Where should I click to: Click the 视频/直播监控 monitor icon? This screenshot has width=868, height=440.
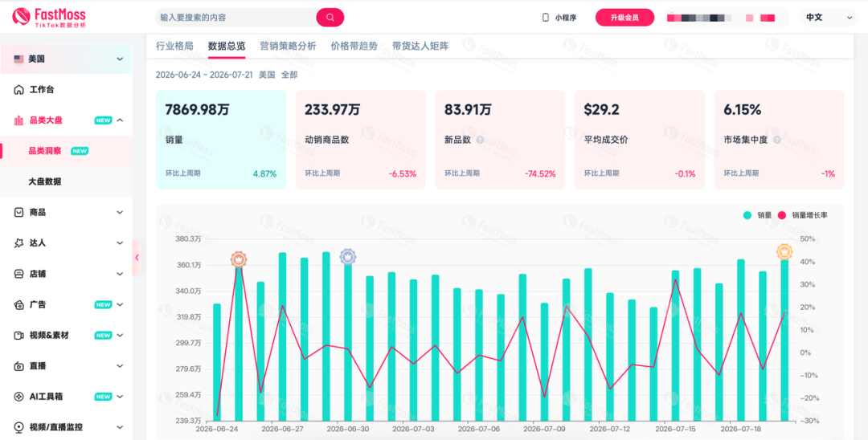[18, 427]
